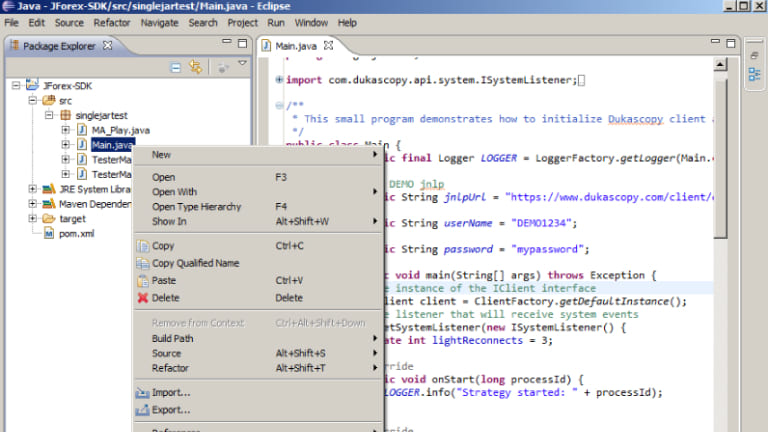Choose Copy from the context menu

coord(163,246)
